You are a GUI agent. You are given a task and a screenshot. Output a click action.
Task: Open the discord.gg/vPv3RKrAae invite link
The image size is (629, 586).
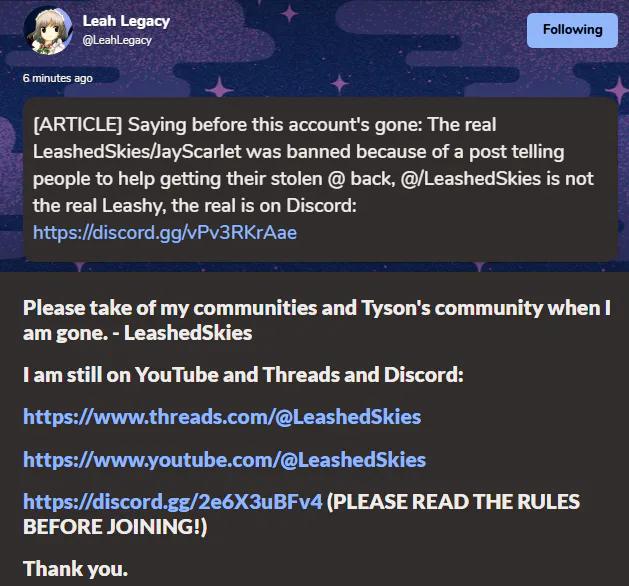pos(165,232)
